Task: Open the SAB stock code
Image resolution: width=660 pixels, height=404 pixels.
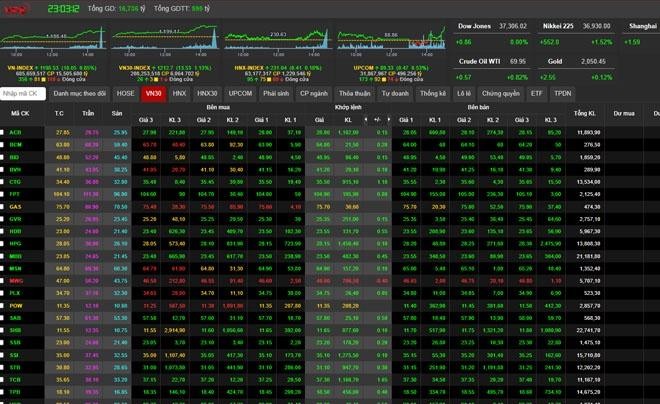Action: click(x=15, y=318)
